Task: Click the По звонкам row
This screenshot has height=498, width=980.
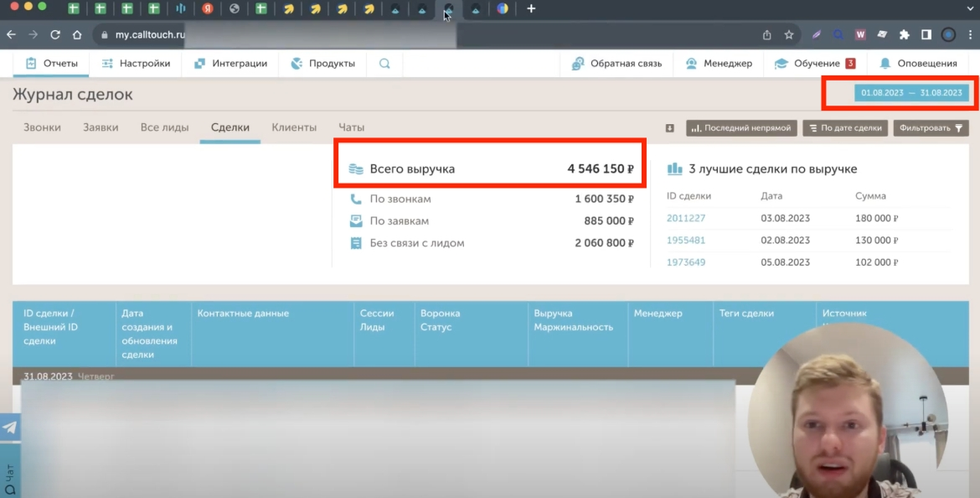Action: pos(491,199)
